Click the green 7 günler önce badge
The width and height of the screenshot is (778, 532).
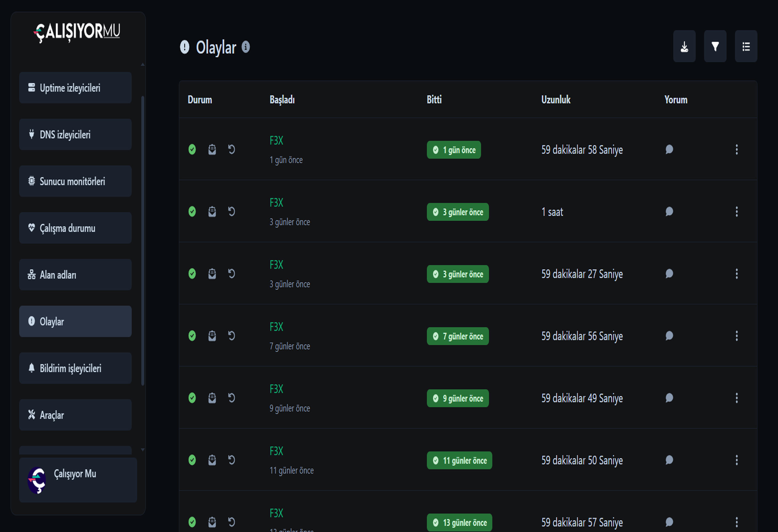(x=458, y=336)
